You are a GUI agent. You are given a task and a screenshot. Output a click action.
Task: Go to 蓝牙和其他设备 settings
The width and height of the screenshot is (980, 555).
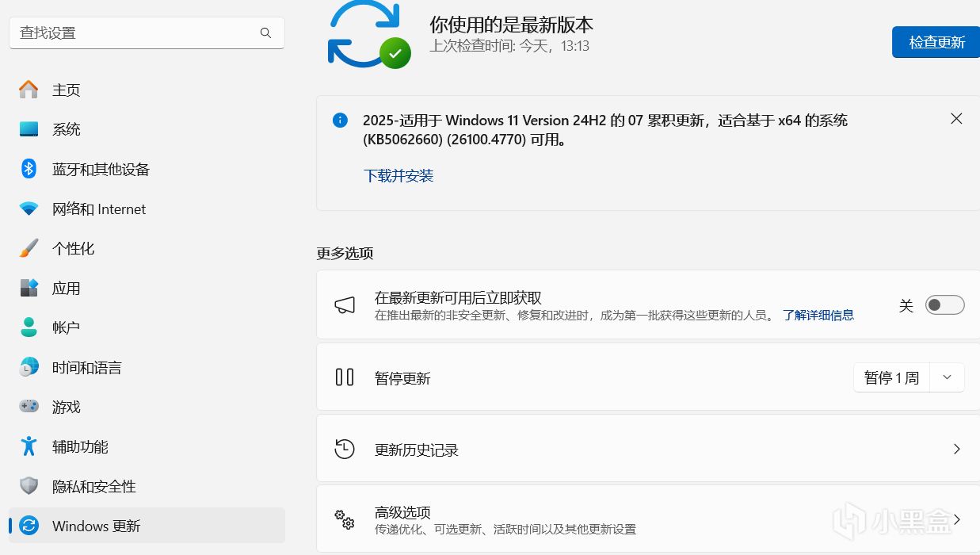coord(147,169)
